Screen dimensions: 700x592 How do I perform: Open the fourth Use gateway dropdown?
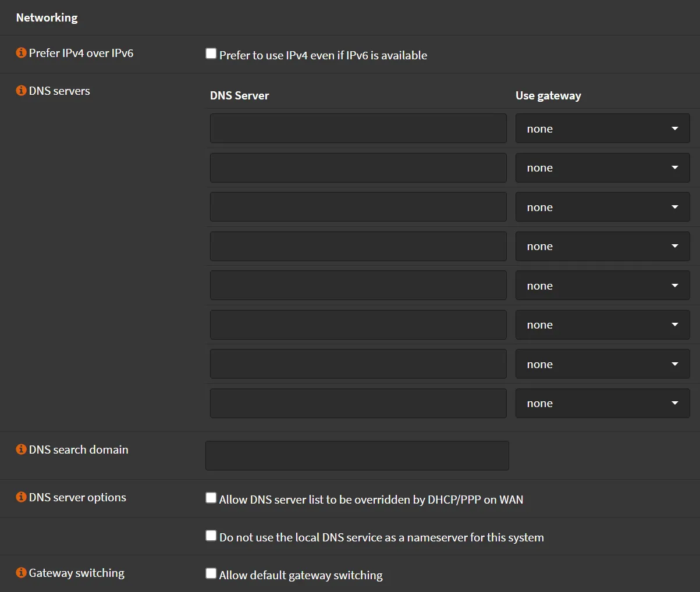602,246
